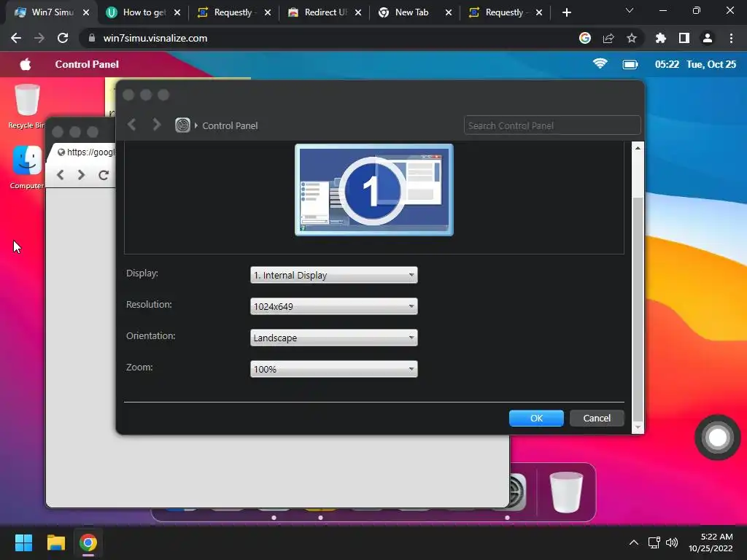This screenshot has height=560, width=747.
Task: Open the trash icon in the dock
Action: 566,492
